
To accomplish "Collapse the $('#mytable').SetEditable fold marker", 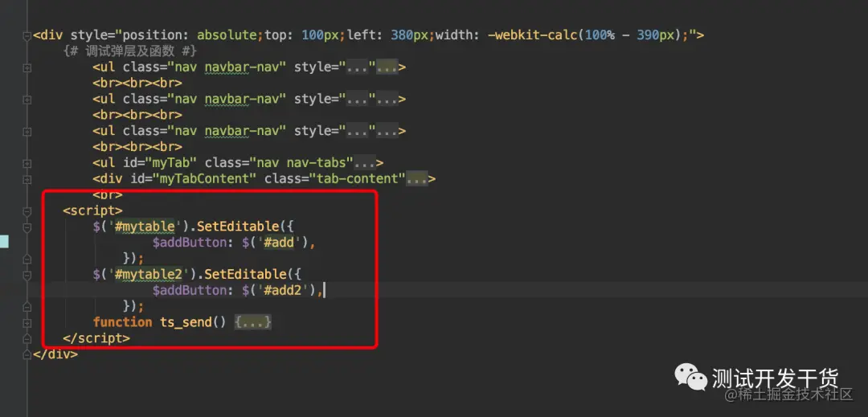I will 27,227.
